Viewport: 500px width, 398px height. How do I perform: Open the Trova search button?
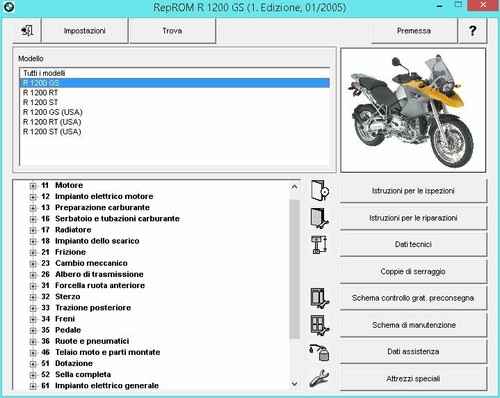point(172,31)
